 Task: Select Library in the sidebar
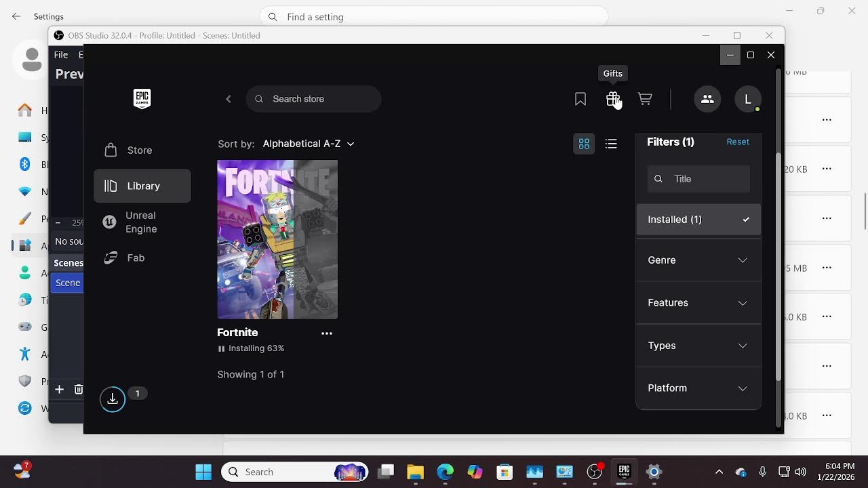pyautogui.click(x=142, y=186)
